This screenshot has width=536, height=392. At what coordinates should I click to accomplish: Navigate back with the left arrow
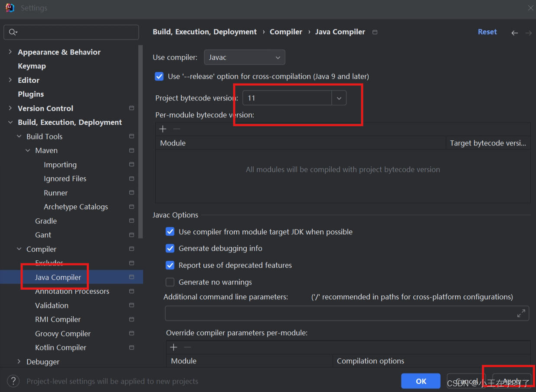pos(515,32)
